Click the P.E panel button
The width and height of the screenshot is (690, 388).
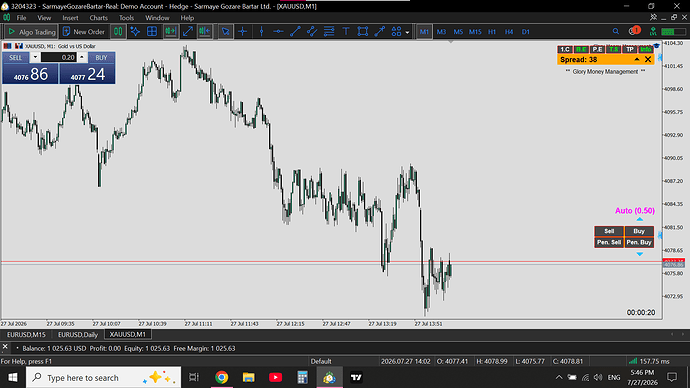click(x=597, y=49)
